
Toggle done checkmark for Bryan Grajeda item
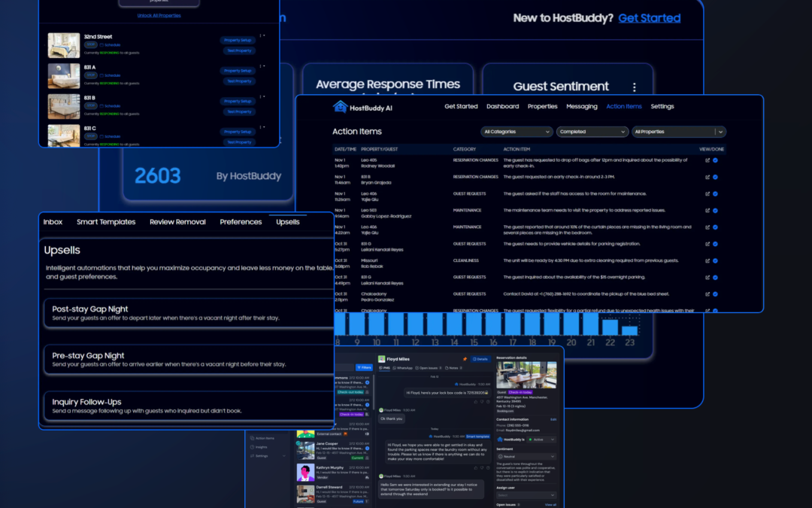[x=715, y=177]
